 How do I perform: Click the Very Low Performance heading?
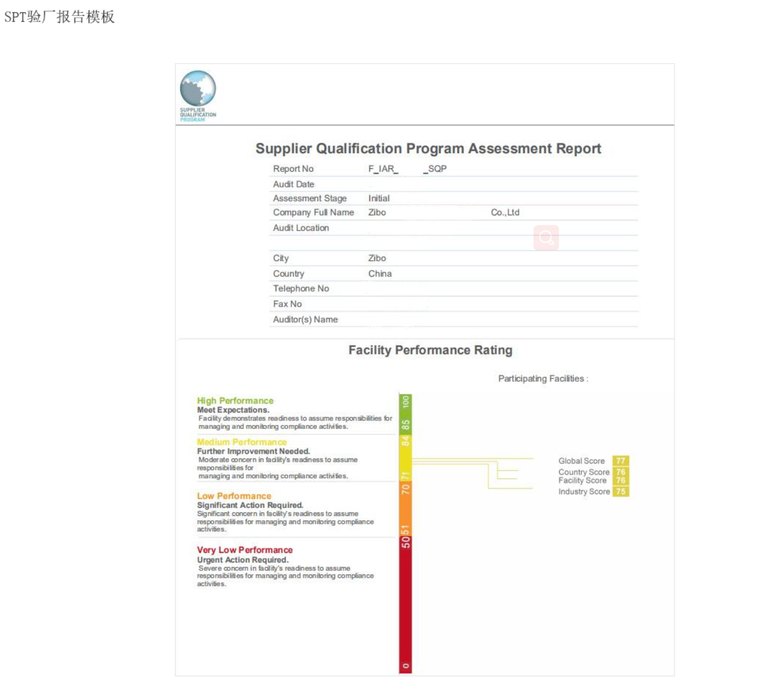(x=245, y=550)
